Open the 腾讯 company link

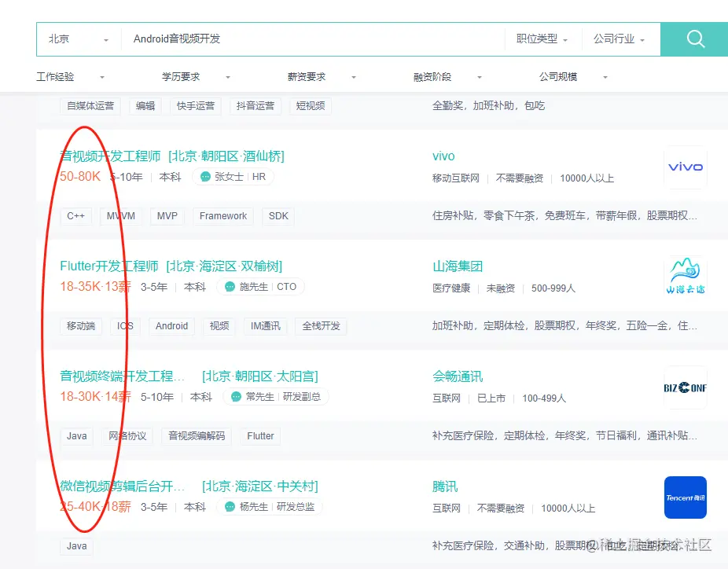pos(445,486)
